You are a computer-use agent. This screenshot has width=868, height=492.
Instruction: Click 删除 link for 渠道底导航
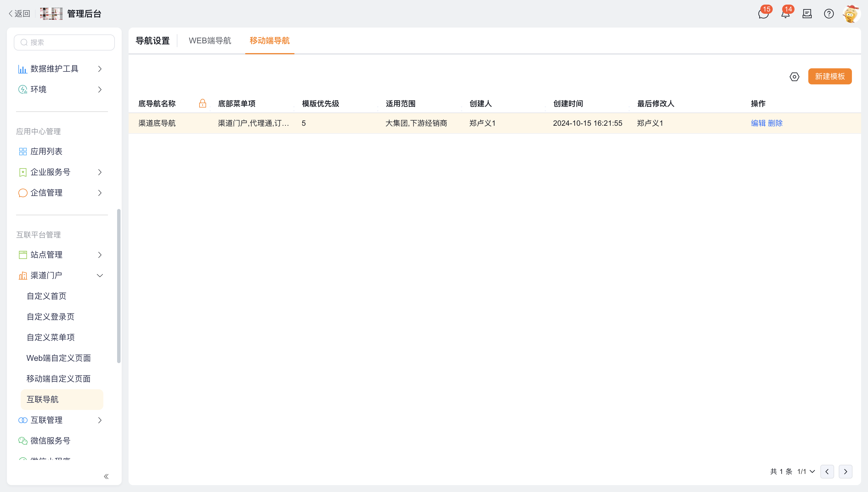775,123
